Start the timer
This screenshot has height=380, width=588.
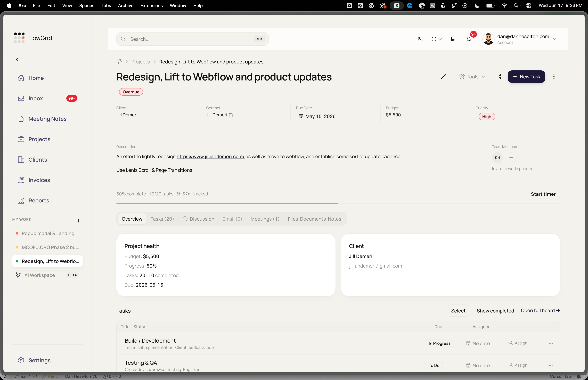pyautogui.click(x=543, y=194)
